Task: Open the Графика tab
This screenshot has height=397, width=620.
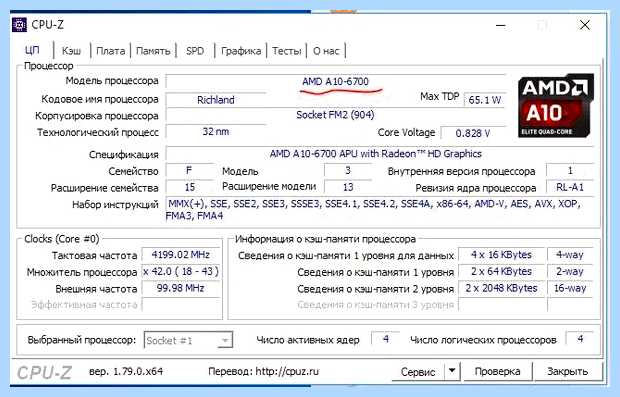Action: (x=241, y=51)
